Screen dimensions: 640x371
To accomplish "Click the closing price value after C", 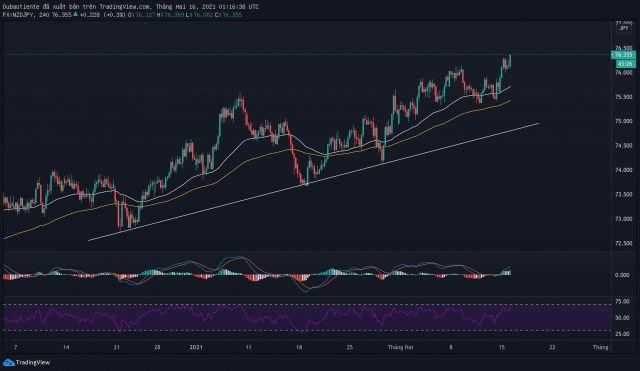I will click(231, 15).
